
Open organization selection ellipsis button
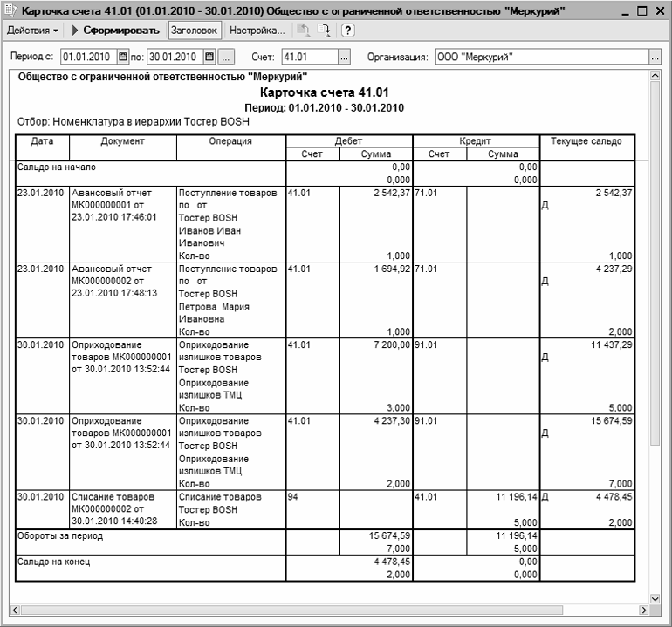pyautogui.click(x=655, y=57)
